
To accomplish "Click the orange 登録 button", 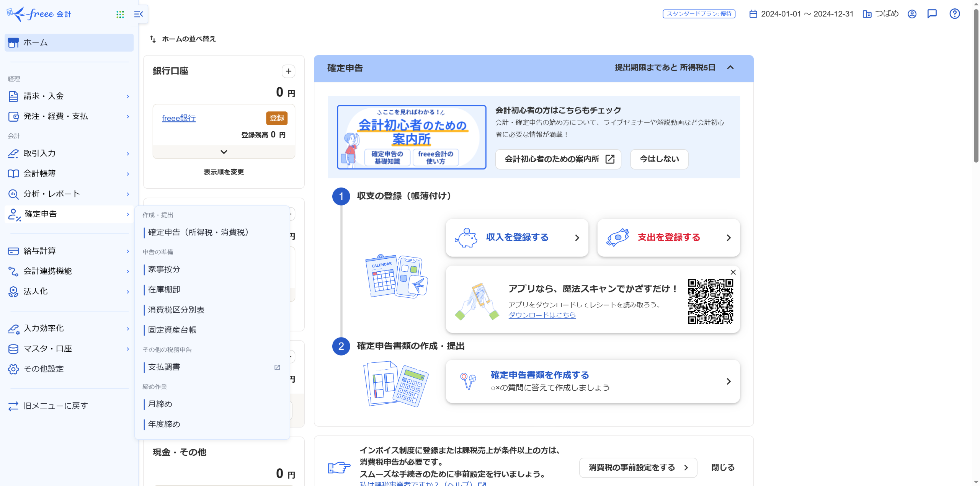I will pos(276,118).
